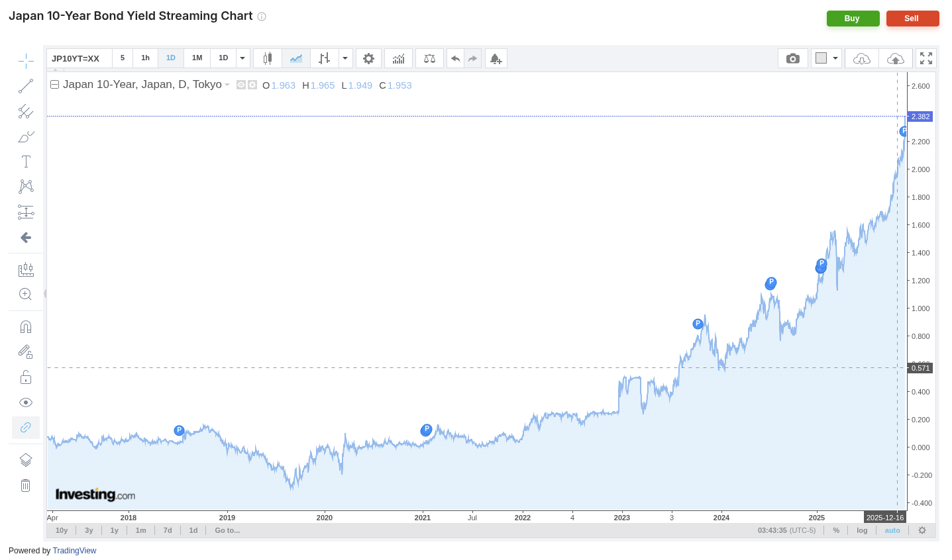Select the 1h interval

pyautogui.click(x=145, y=58)
